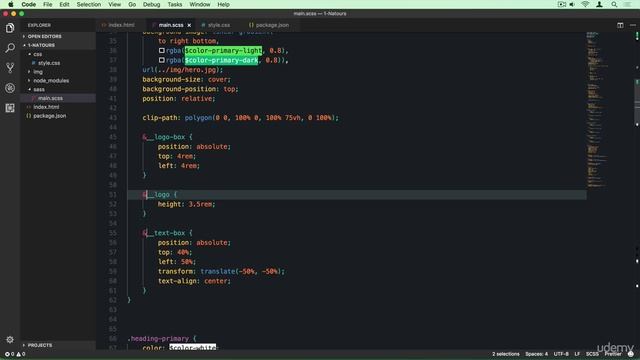The image size is (640, 360).
Task: Click the volume icon in the menu bar
Action: pyautogui.click(x=572, y=4)
